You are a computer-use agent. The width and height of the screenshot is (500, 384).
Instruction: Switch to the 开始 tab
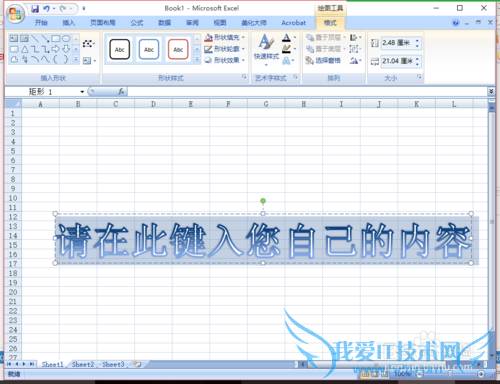click(x=41, y=23)
